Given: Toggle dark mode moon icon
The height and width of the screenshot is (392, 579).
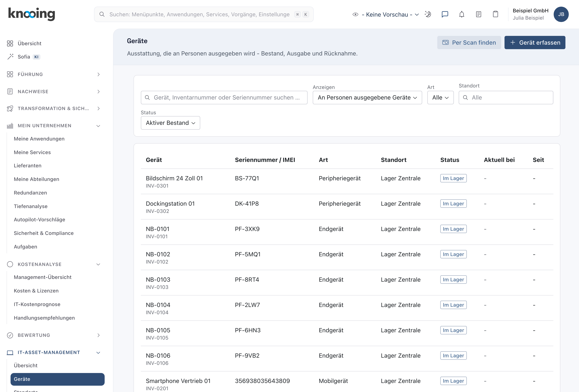Looking at the screenshot, I should click(x=428, y=14).
